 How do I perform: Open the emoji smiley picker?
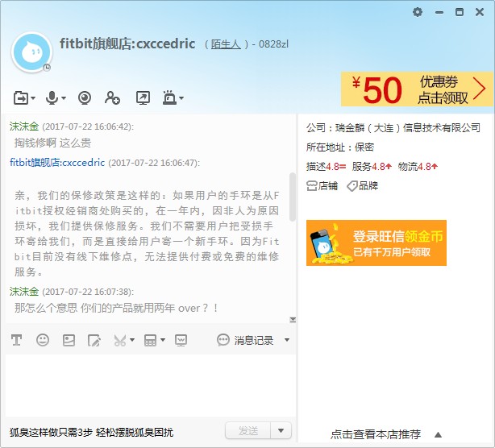pyautogui.click(x=43, y=340)
